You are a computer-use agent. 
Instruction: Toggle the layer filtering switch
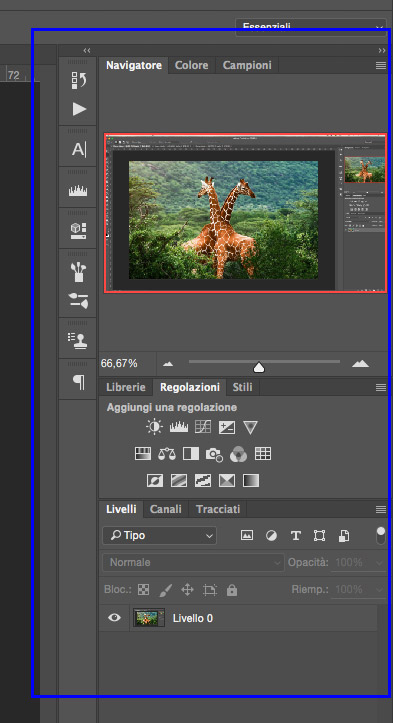tap(381, 536)
